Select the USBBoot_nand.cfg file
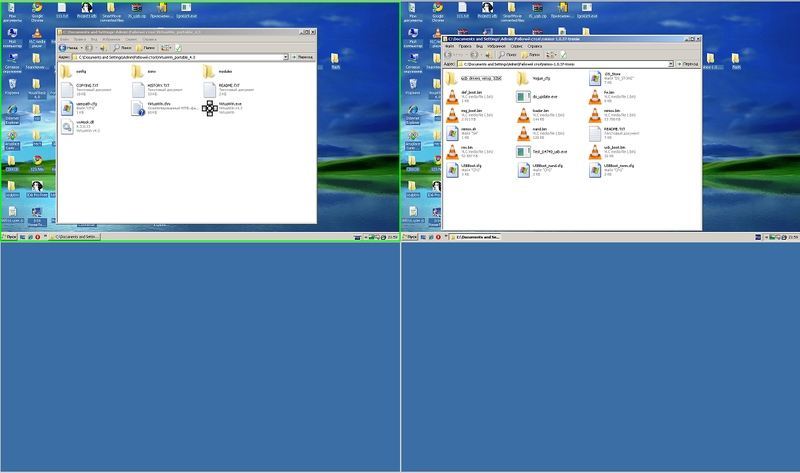 (x=524, y=170)
